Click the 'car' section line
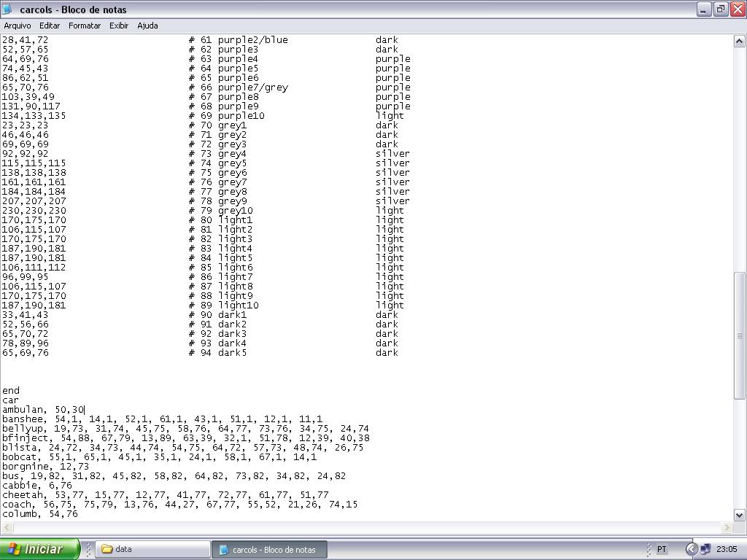The image size is (747, 560). click(10, 400)
